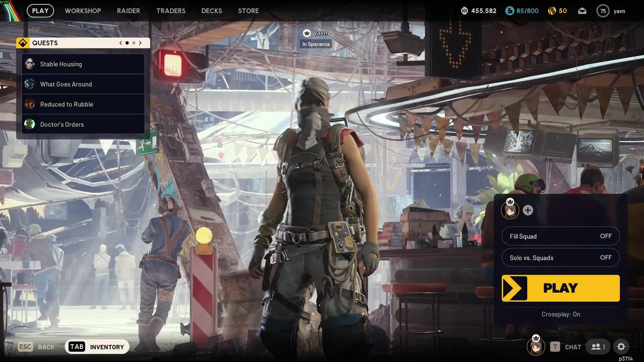Open the WORKSHOP tab
Image resolution: width=644 pixels, height=362 pixels.
(83, 11)
